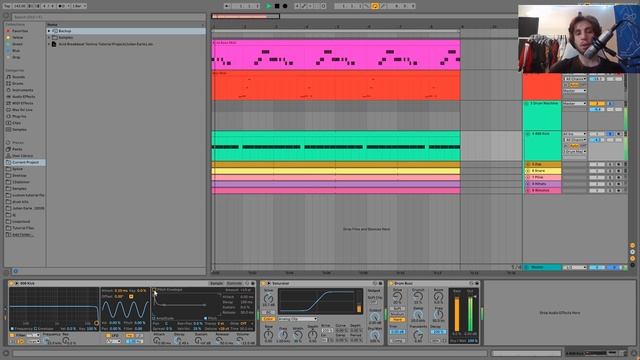Stop playback with the Stop button

tap(277, 6)
